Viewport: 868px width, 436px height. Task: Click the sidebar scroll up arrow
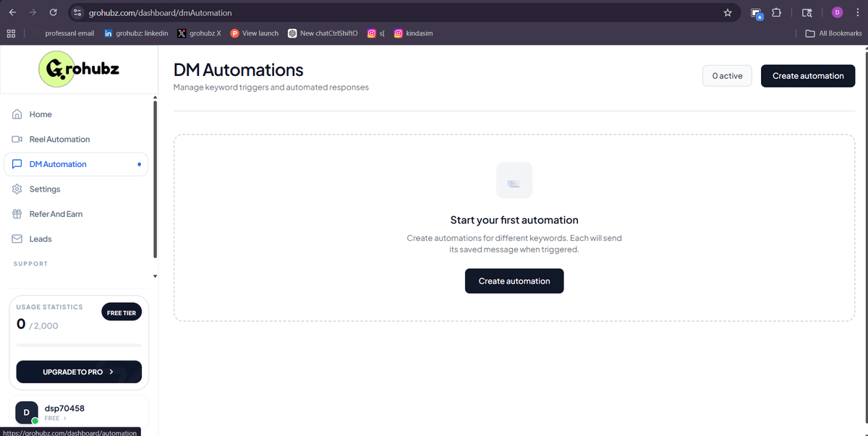(155, 98)
